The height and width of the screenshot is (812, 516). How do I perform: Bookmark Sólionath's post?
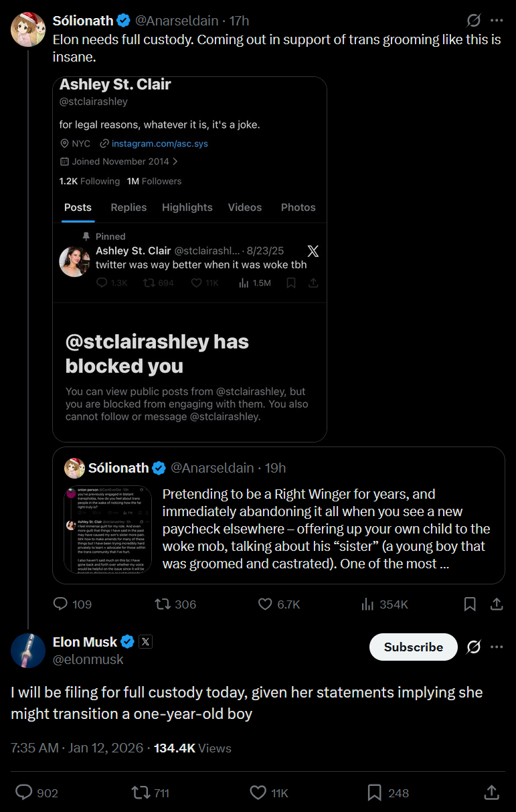(x=470, y=604)
